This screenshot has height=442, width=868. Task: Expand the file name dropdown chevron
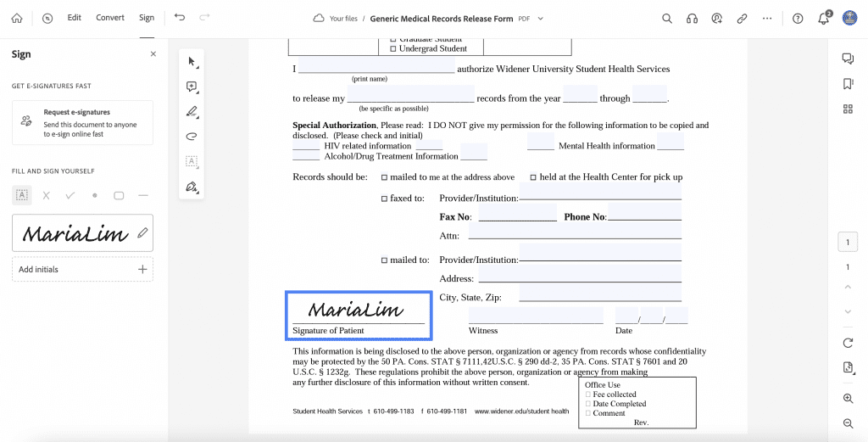[541, 19]
